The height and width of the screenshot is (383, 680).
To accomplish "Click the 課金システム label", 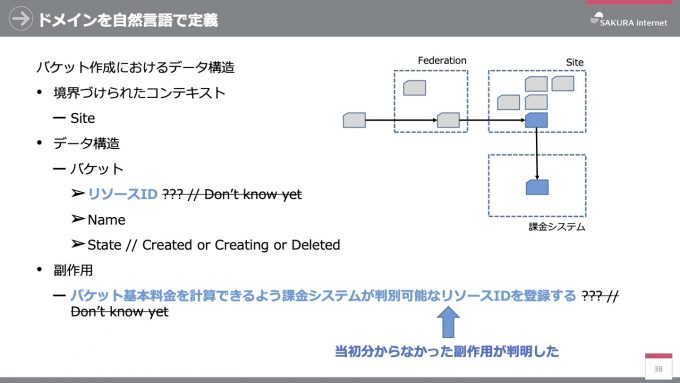I will click(x=557, y=226).
